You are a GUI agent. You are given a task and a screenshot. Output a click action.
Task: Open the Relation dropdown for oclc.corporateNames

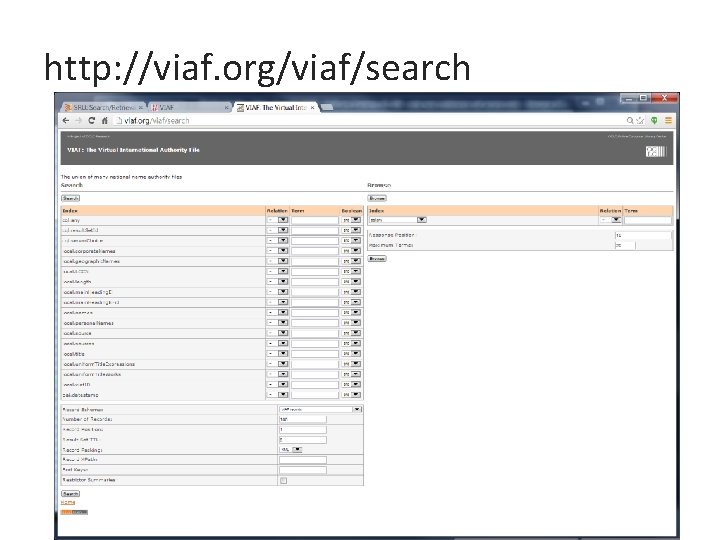click(x=277, y=251)
